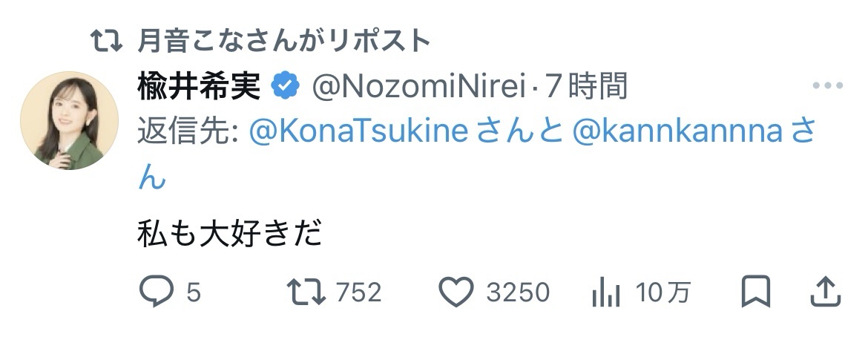Viewport: 868px width, 337px height.
Task: Click the 752 repost count
Action: [358, 292]
